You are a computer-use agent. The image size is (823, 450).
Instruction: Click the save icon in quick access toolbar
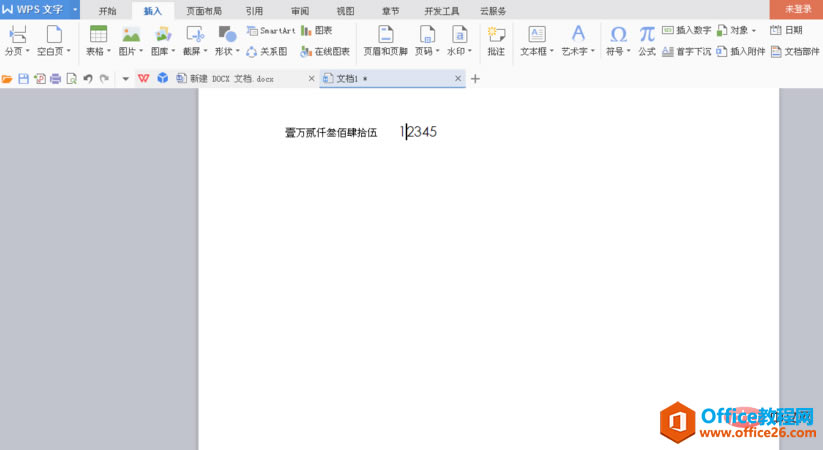23,79
